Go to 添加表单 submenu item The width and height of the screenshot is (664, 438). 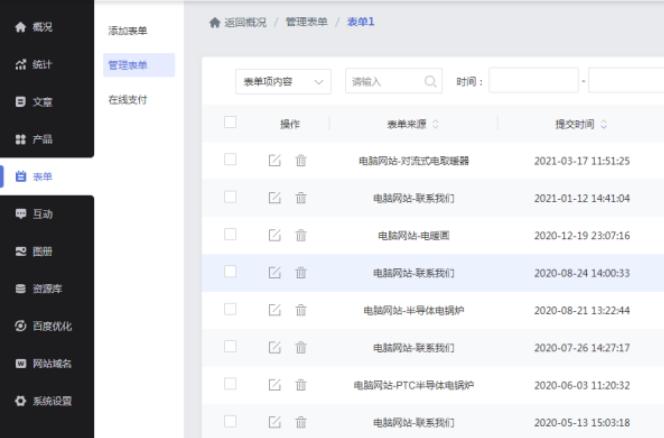pyautogui.click(x=128, y=31)
